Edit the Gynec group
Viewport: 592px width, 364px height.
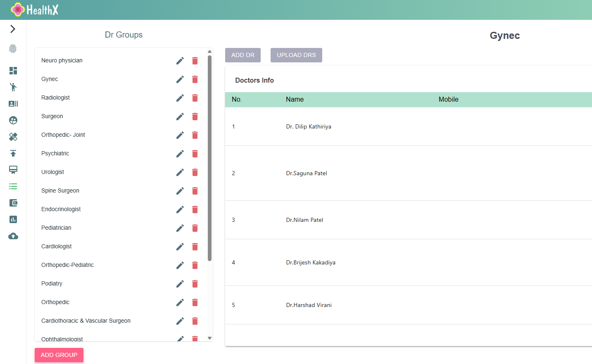180,79
